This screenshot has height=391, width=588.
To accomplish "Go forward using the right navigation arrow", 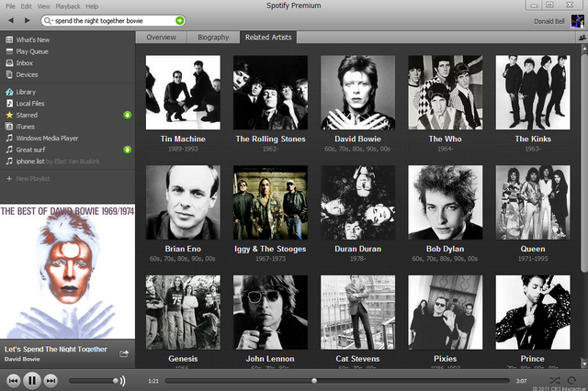I will pyautogui.click(x=27, y=20).
